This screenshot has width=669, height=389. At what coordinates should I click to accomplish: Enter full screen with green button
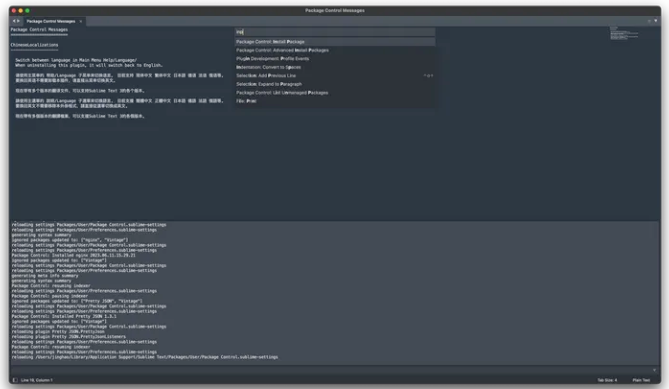point(27,11)
